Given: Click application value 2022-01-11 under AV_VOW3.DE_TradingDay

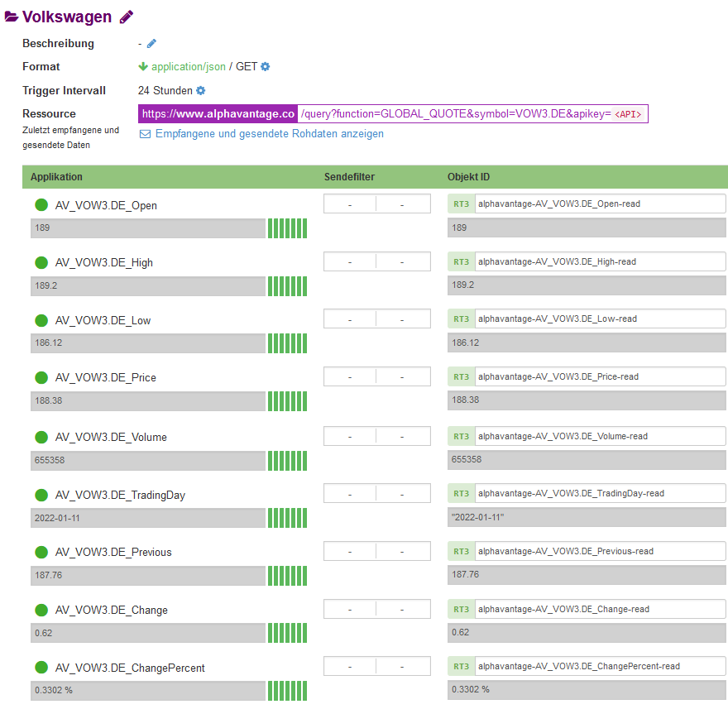Looking at the screenshot, I should click(148, 518).
